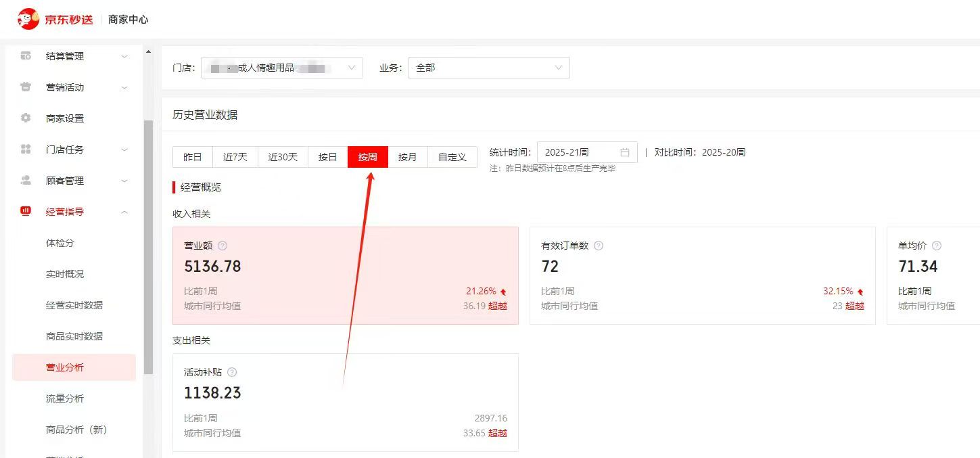Open 流量分析 in the sidebar
Image resolution: width=980 pixels, height=458 pixels.
[x=65, y=398]
